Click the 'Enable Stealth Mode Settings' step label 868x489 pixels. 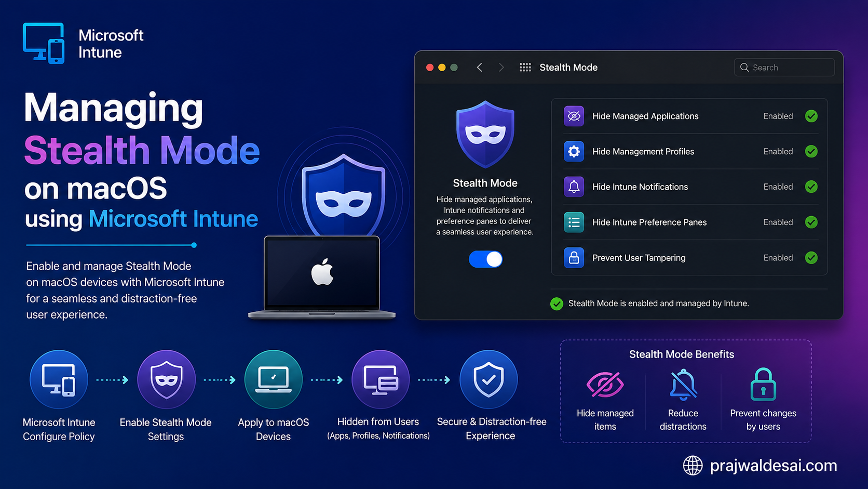[x=166, y=429]
